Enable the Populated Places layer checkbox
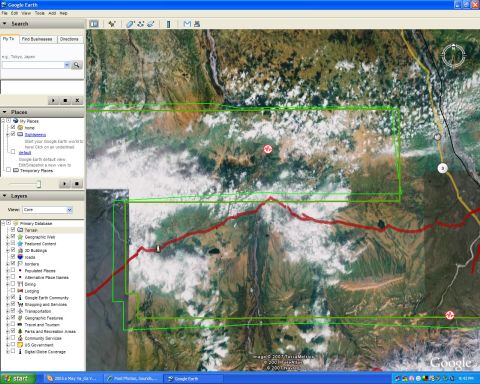Image resolution: width=480 pixels, height=384 pixels. [x=13, y=270]
